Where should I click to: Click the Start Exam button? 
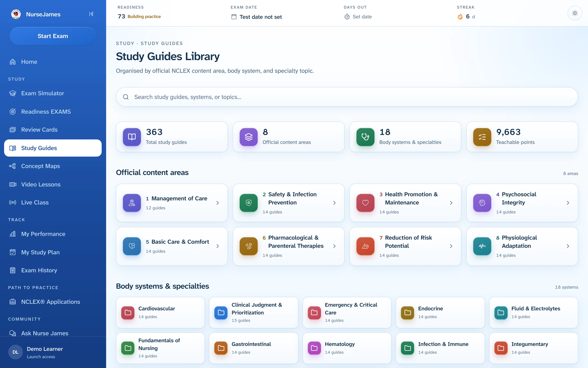coord(53,36)
